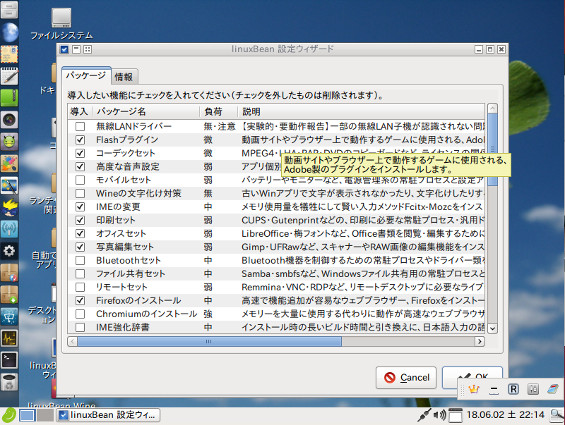
Task: Open the terminal icon in the left dock
Action: [x=9, y=359]
